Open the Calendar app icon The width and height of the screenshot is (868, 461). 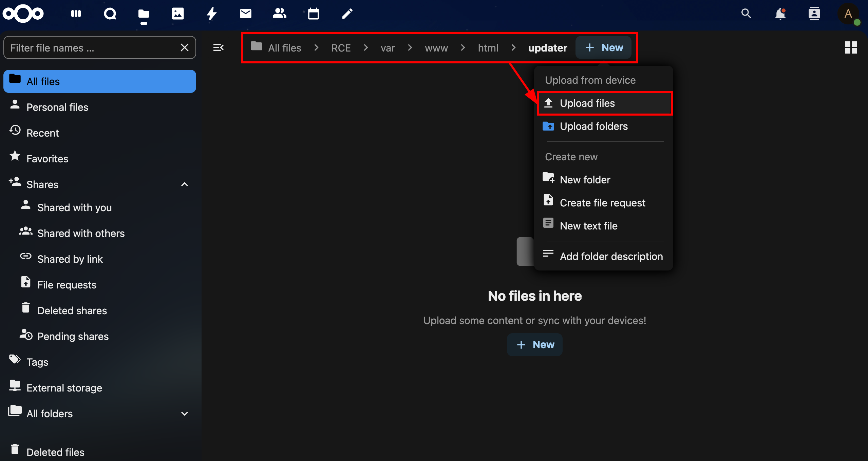click(314, 14)
